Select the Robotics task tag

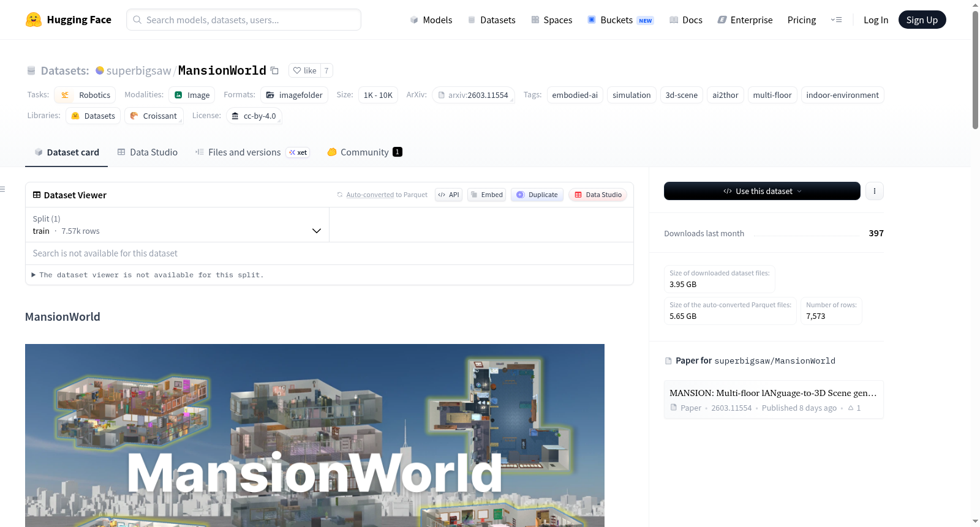85,95
